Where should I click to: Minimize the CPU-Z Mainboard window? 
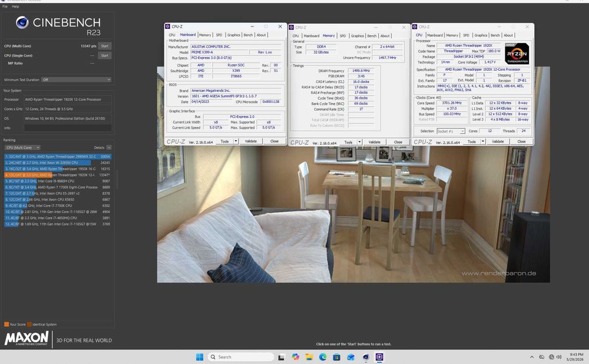[253, 27]
